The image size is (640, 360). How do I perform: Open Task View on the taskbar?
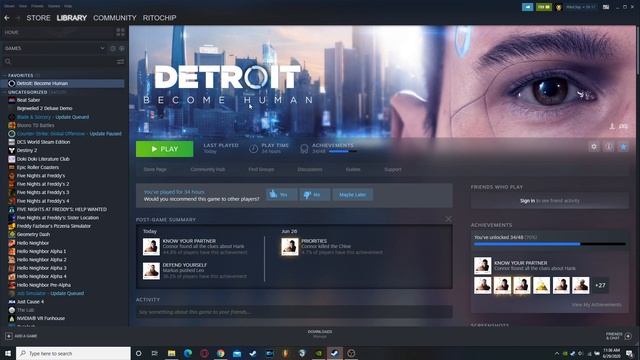coord(154,353)
